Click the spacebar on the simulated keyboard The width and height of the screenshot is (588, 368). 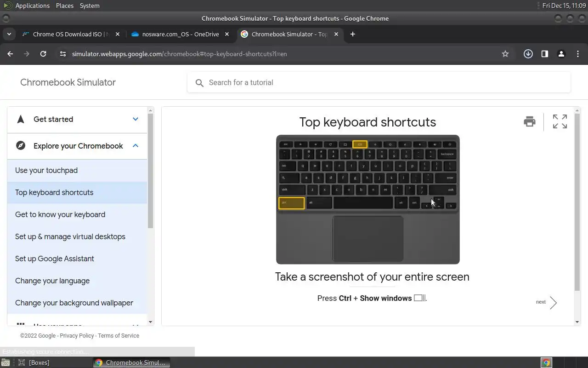[363, 202]
